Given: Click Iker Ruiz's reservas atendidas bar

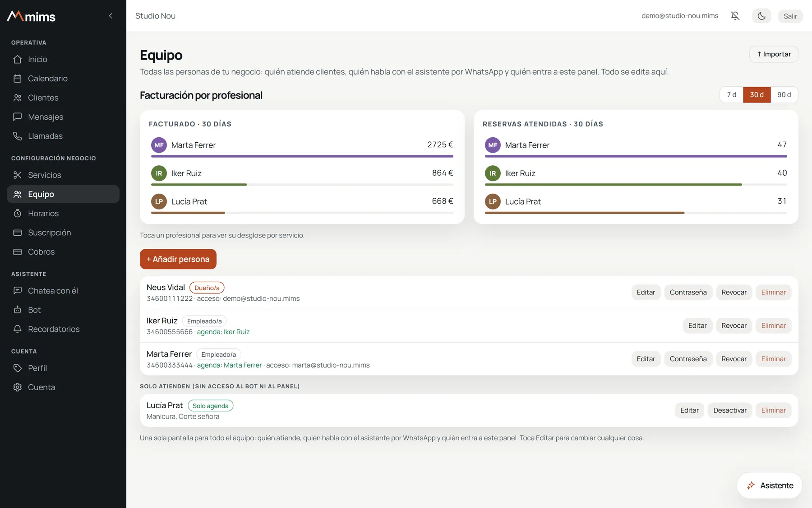Looking at the screenshot, I should (636, 184).
